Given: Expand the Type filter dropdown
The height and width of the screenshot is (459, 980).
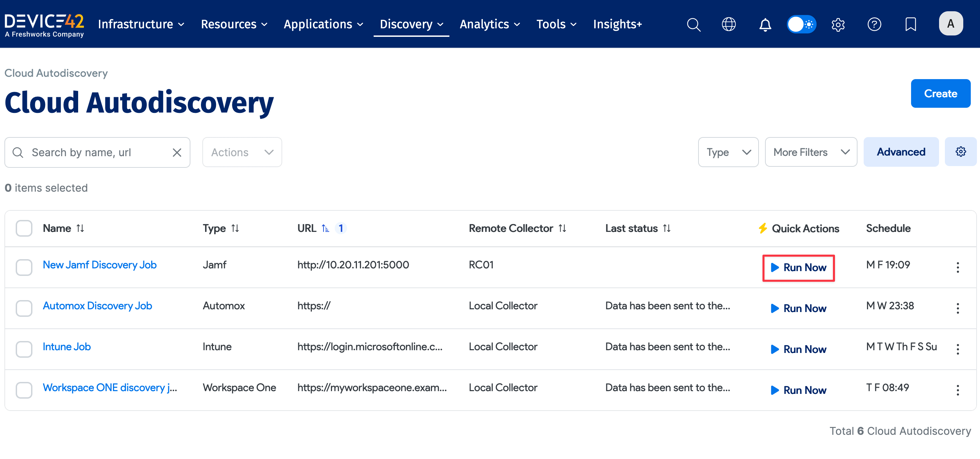Looking at the screenshot, I should [728, 152].
